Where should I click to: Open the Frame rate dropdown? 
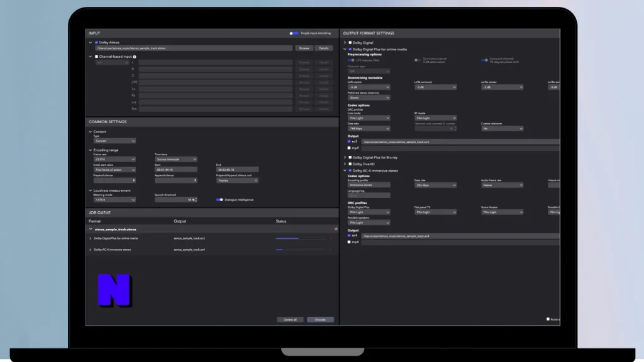coord(114,159)
